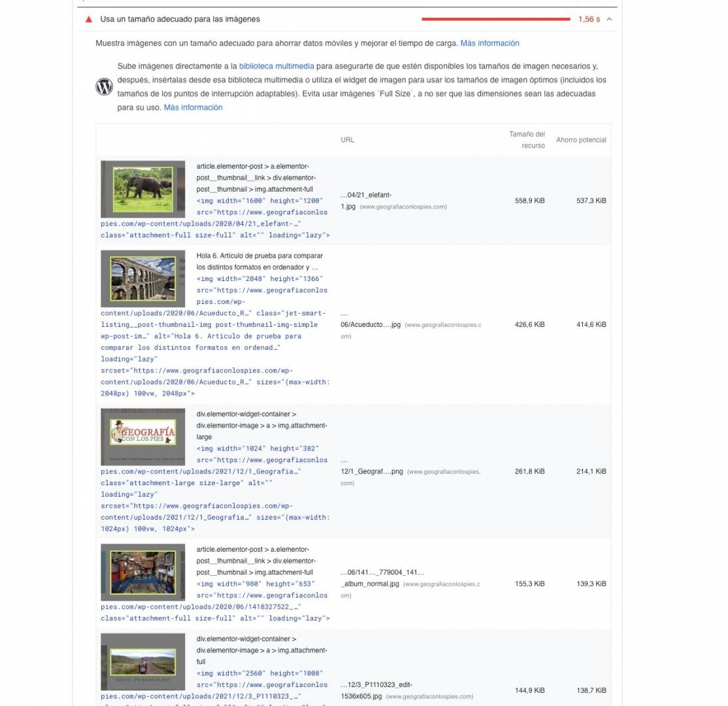Click the 'URL' column header
Image resolution: width=728 pixels, height=706 pixels.
[x=347, y=140]
